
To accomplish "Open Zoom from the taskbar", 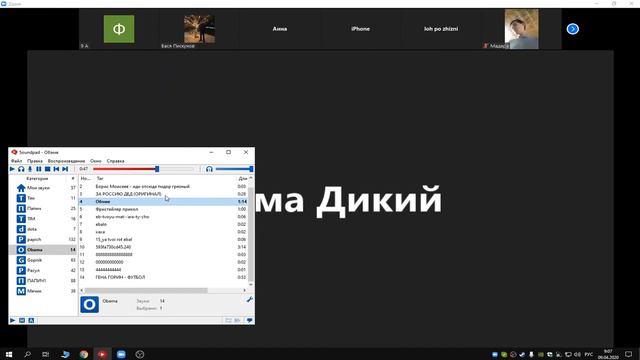I will coord(121,354).
